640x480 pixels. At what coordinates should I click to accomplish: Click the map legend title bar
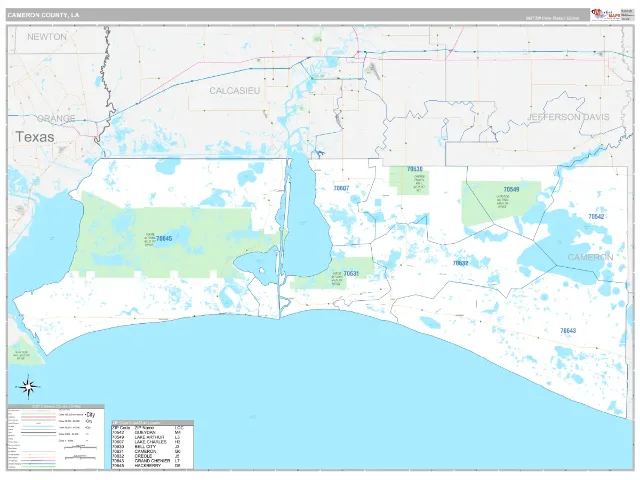point(56,407)
